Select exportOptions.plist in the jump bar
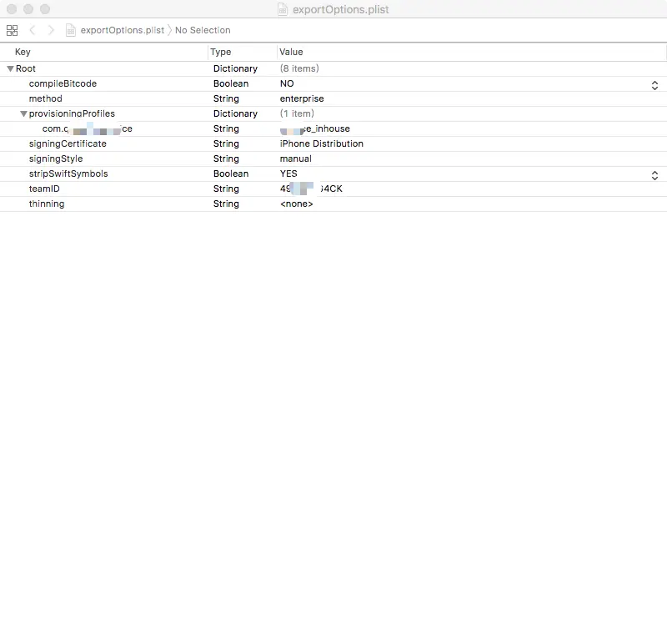Image resolution: width=667 pixels, height=644 pixels. (x=123, y=30)
